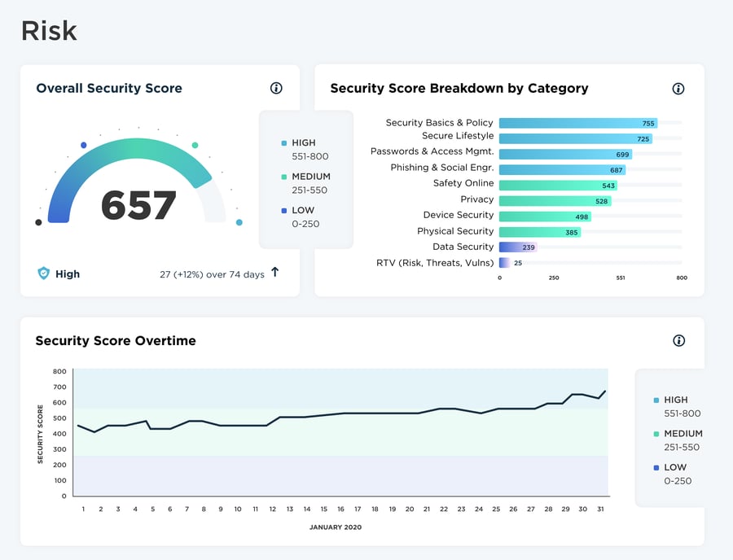
Task: Select the Passwords & Access Mgmt. bar
Action: (x=566, y=154)
